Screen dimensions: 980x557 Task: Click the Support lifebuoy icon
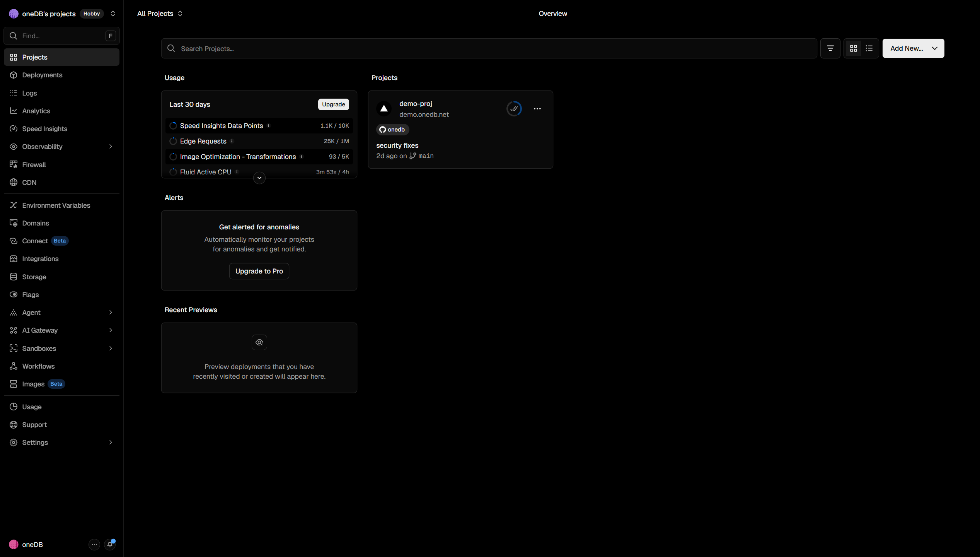[14, 424]
